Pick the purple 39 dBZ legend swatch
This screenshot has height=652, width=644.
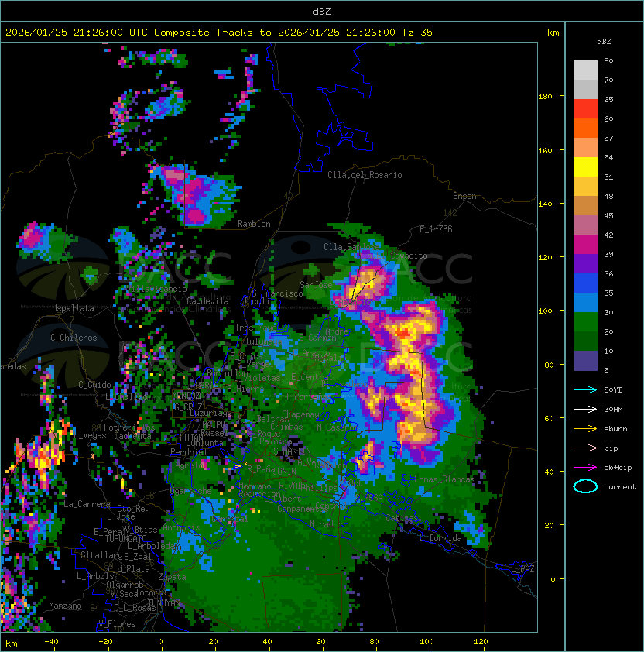click(x=585, y=263)
